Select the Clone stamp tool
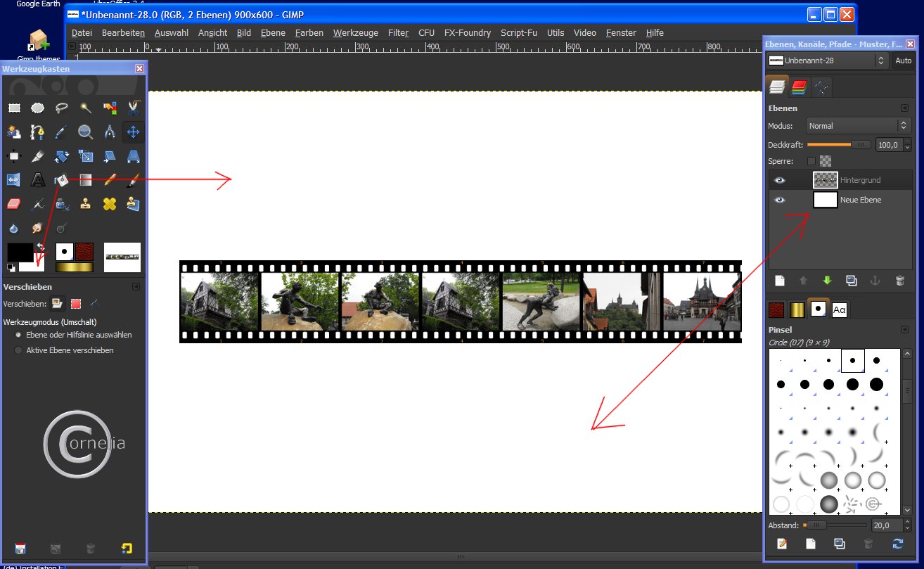Image resolution: width=924 pixels, height=569 pixels. point(86,204)
